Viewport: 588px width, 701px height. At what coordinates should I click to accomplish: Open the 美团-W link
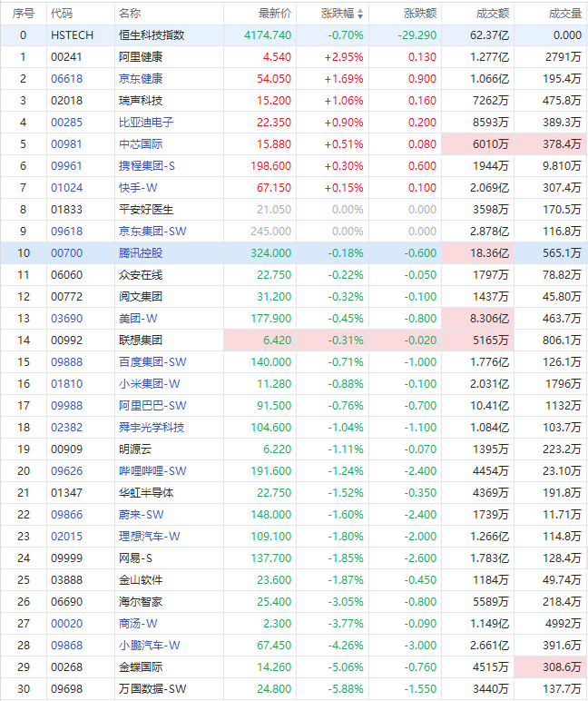pyautogui.click(x=138, y=319)
